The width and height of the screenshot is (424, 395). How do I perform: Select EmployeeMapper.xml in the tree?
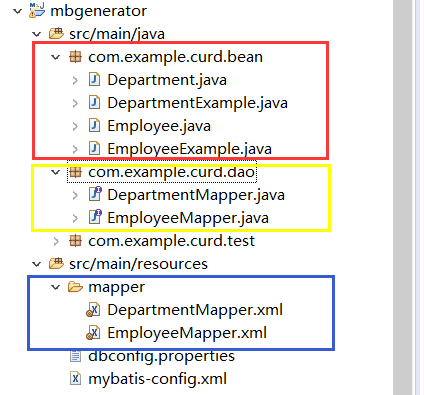click(x=187, y=333)
